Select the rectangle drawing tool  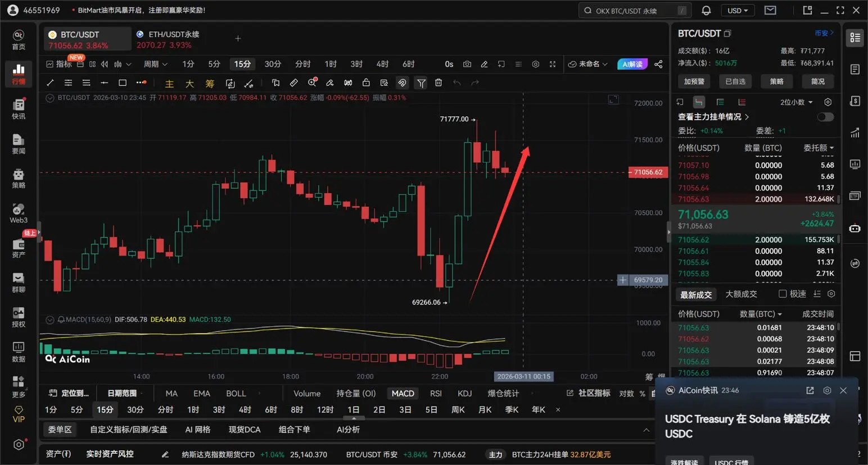point(123,83)
